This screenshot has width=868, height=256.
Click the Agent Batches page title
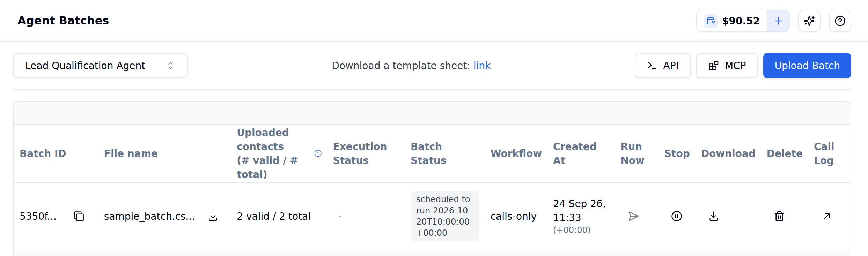click(x=63, y=21)
